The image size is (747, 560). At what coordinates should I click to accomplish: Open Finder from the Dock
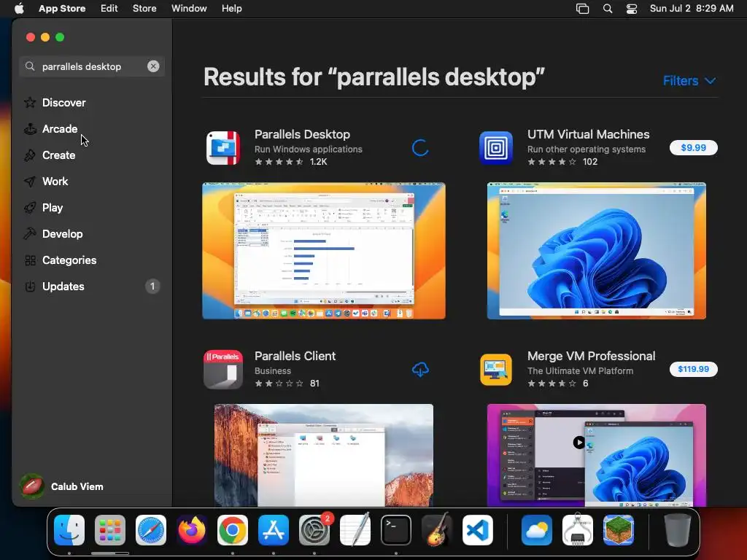coord(69,530)
